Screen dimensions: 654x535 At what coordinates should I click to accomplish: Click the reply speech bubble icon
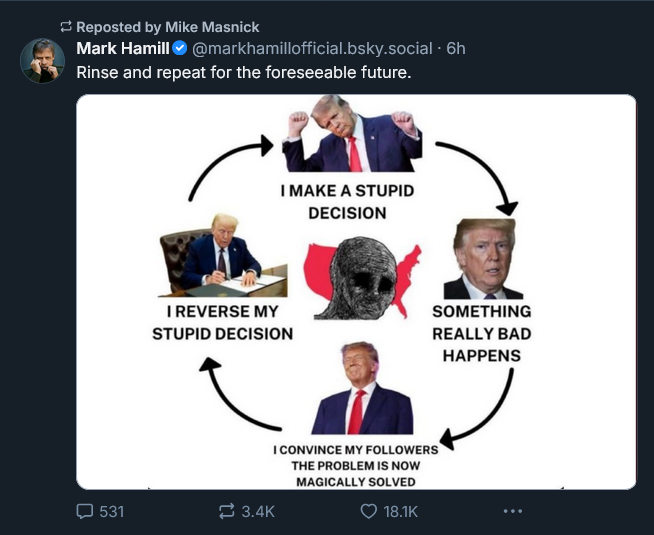(85, 511)
